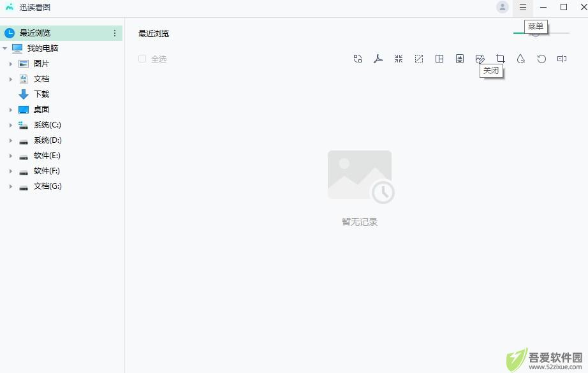The image size is (588, 373).
Task: Open the image resize tool
Action: point(419,59)
